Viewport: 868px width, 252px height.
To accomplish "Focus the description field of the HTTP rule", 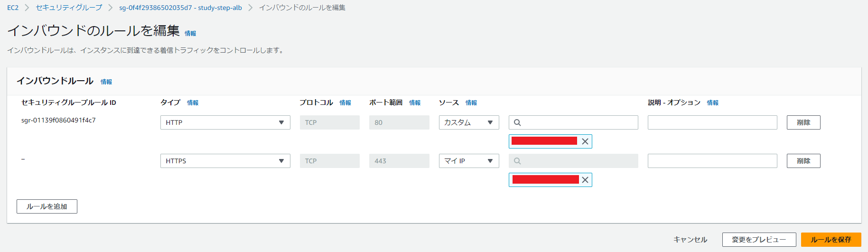I will click(x=712, y=122).
